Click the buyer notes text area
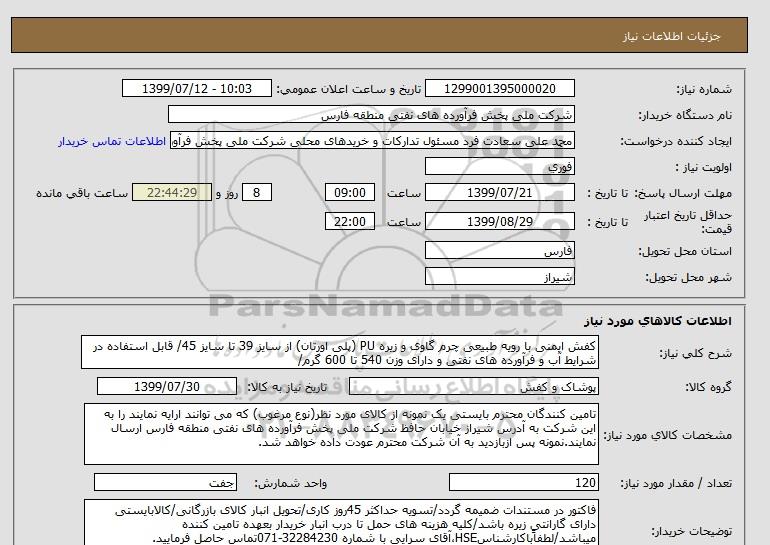 click(341, 522)
